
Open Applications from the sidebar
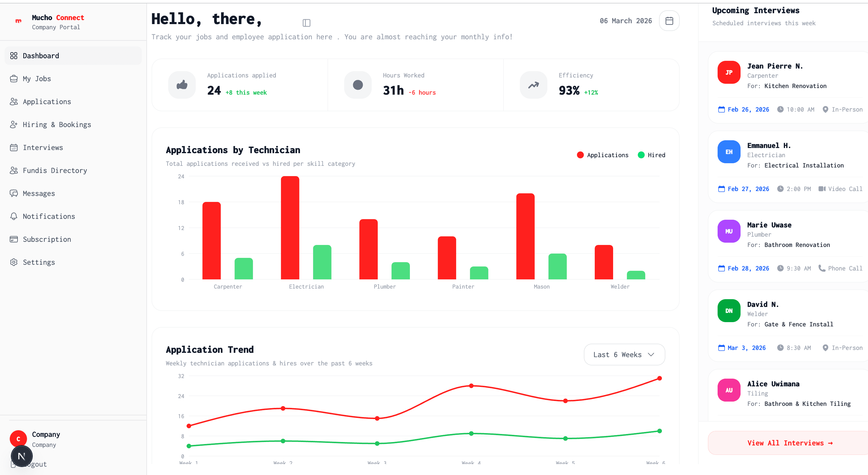pyautogui.click(x=47, y=101)
